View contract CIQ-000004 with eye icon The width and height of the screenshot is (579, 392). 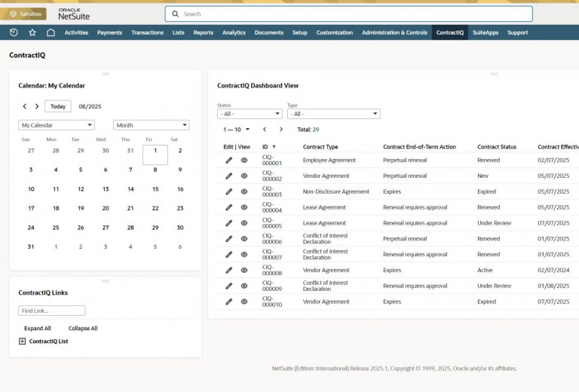pyautogui.click(x=244, y=207)
